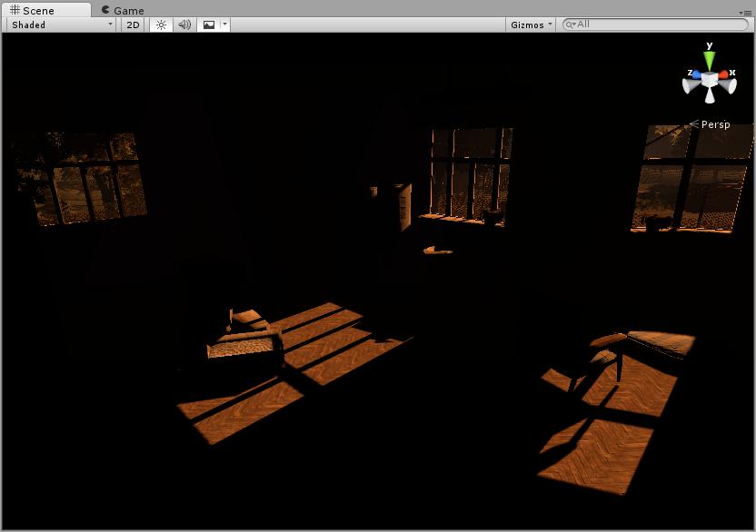Toggle Persp projection label
Screen dimensions: 756x532
pos(710,124)
